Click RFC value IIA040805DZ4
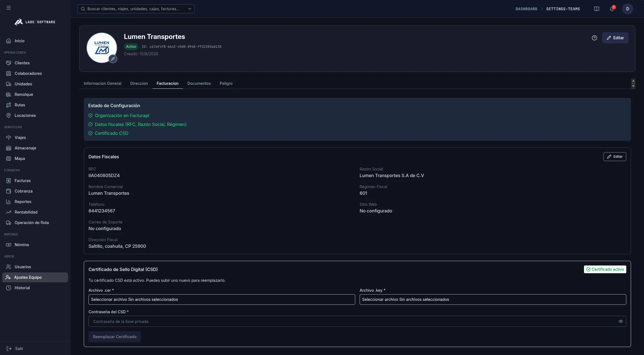644x355 pixels. point(104,175)
